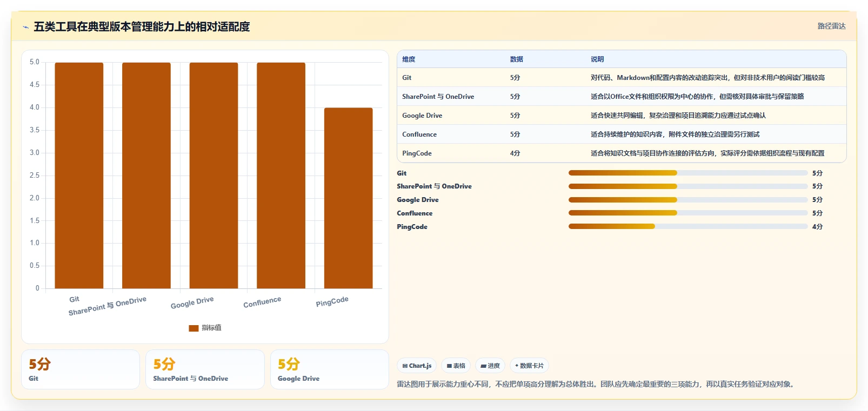Click the SharePoint 与 OneDrive chart bar
Screen dimensions: 868x411
pyautogui.click(x=146, y=176)
